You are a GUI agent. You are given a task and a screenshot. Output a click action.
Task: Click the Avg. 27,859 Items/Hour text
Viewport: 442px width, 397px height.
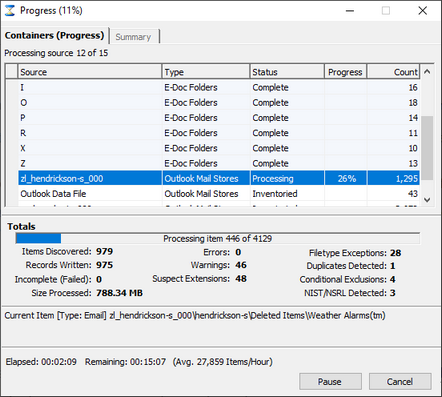click(x=223, y=362)
